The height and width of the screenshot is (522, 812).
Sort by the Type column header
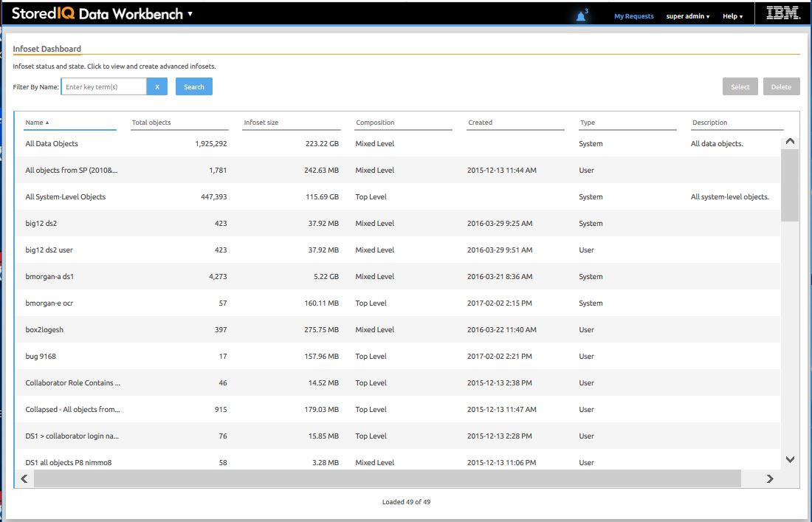tap(627, 123)
